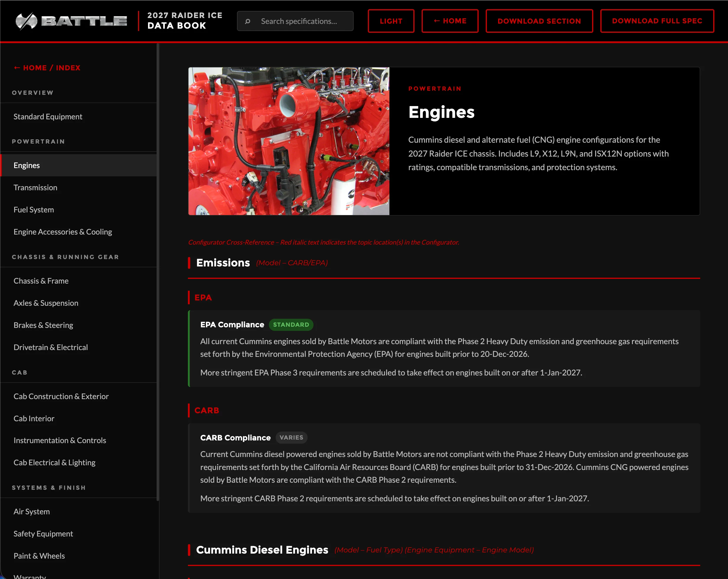The image size is (728, 579).
Task: Click the search magnifier icon
Action: [x=248, y=21]
